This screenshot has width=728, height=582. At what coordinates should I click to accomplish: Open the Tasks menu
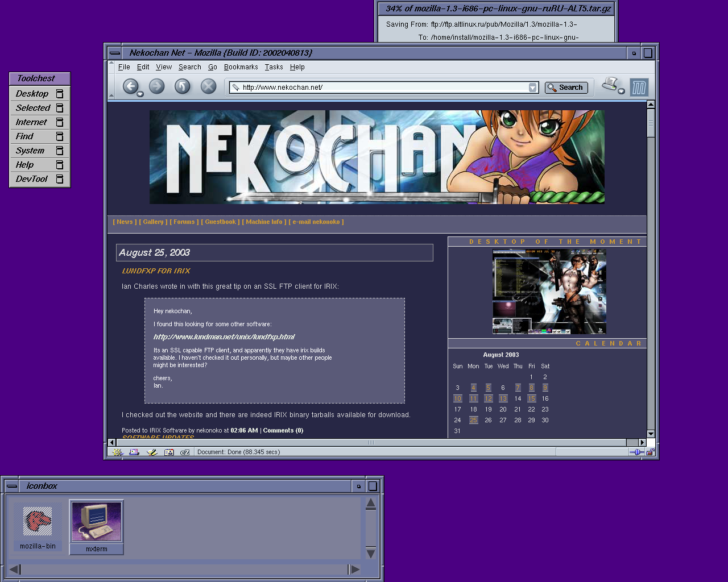point(274,67)
